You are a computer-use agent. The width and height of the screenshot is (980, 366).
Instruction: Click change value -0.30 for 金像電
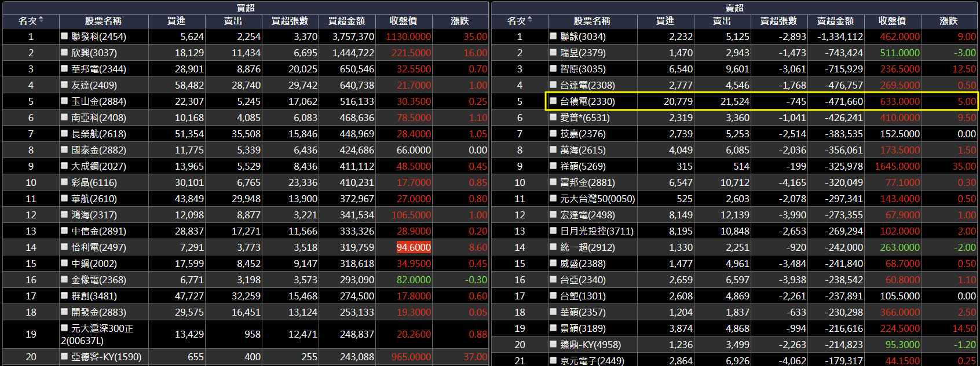click(476, 280)
